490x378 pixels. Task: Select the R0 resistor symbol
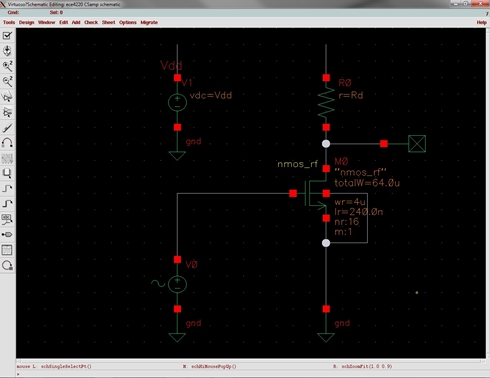(x=326, y=103)
